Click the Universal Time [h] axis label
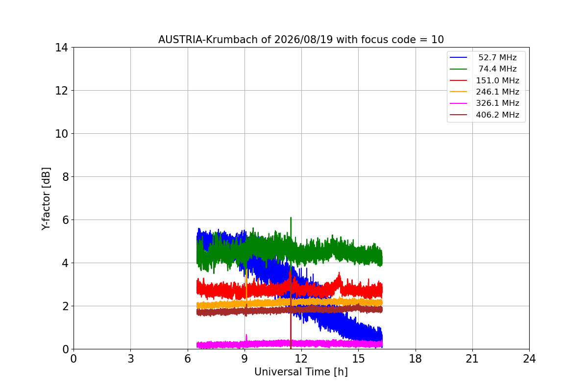Viewport: 588px width, 392px height. pos(301,372)
